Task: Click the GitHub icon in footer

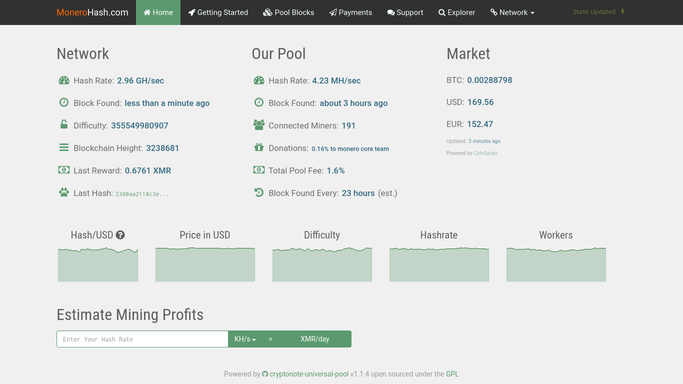Action: click(265, 374)
